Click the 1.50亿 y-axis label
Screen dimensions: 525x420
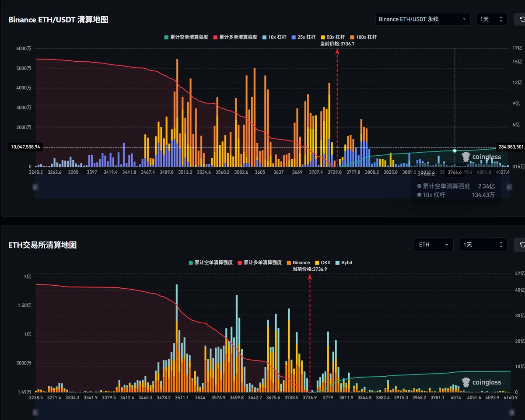coord(24,305)
